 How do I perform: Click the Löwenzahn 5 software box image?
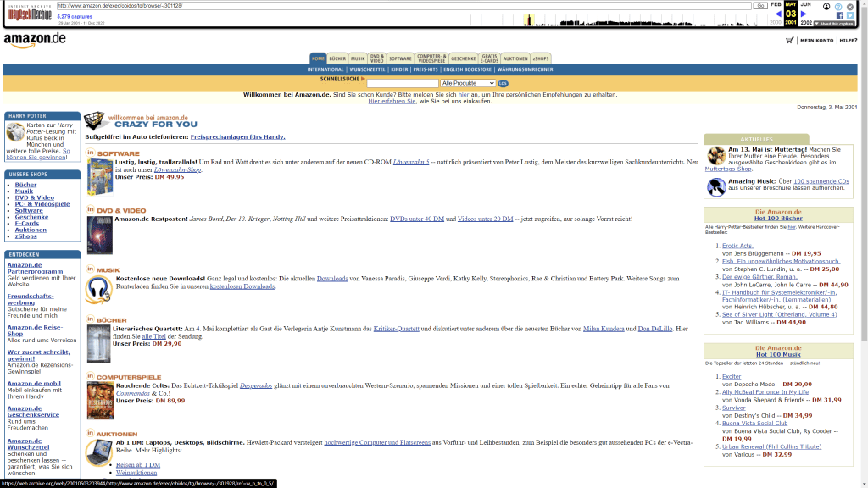(100, 177)
